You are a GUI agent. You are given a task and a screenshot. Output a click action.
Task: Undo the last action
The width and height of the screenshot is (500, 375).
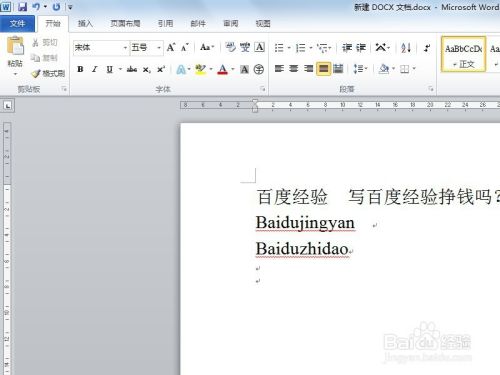[x=36, y=7]
